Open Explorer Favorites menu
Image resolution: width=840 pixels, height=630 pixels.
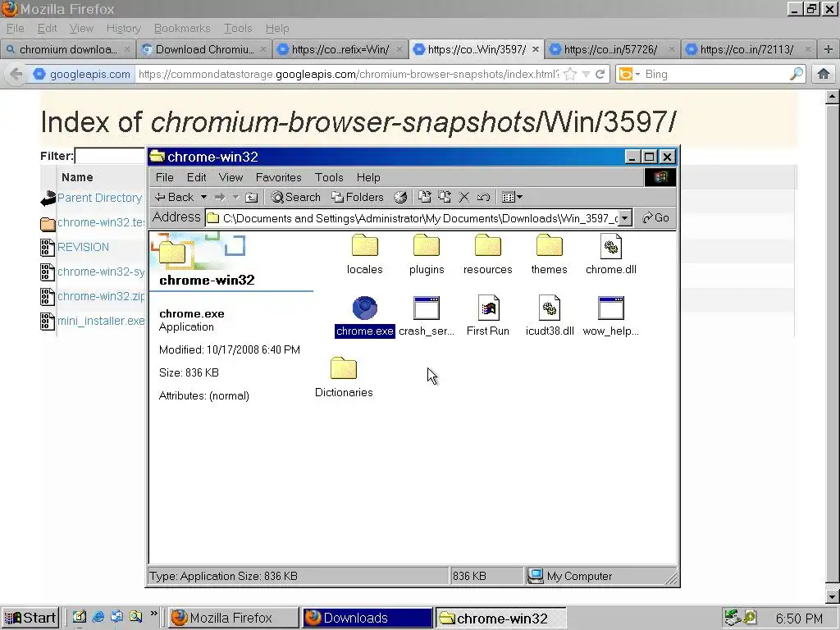[x=279, y=177]
